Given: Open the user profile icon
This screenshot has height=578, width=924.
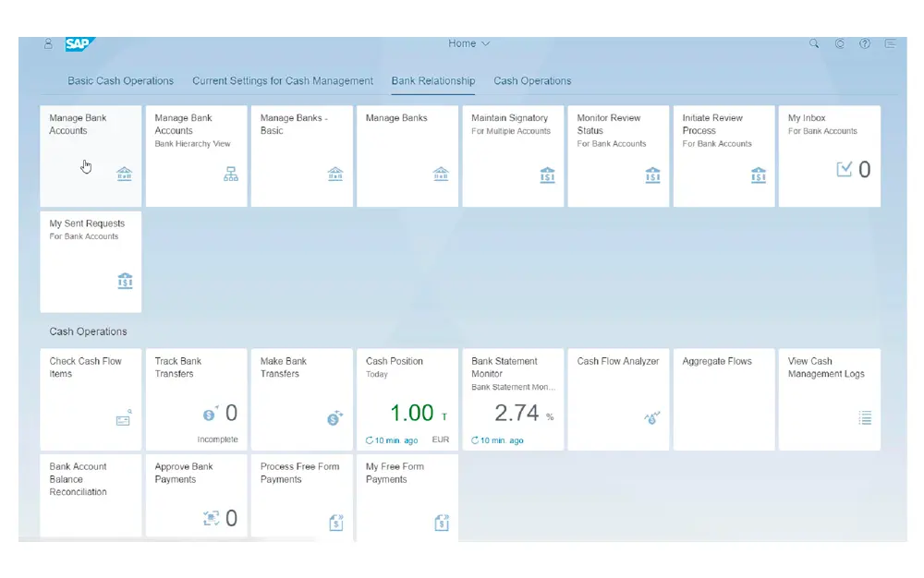Looking at the screenshot, I should point(48,43).
